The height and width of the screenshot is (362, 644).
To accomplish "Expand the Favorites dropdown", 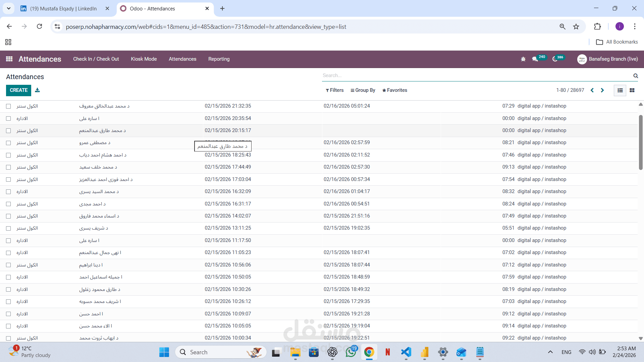I will [394, 90].
